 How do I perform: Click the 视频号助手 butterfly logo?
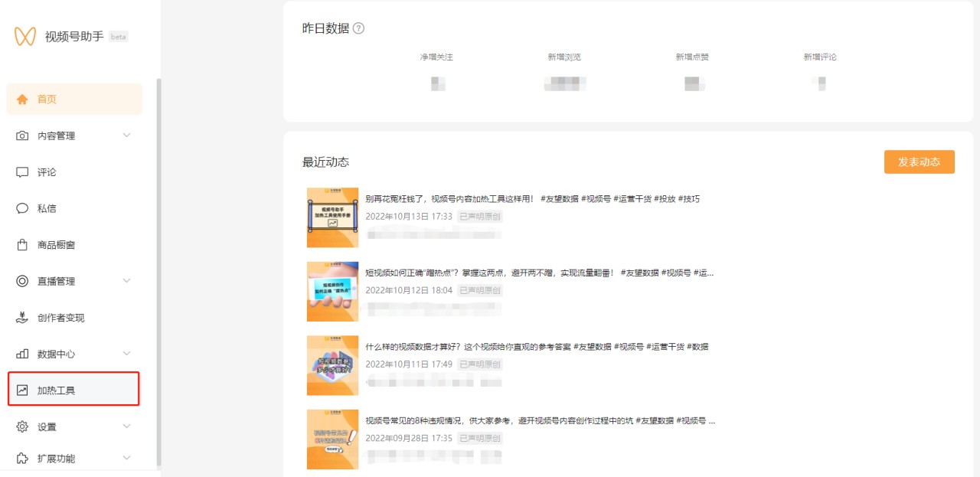point(25,37)
